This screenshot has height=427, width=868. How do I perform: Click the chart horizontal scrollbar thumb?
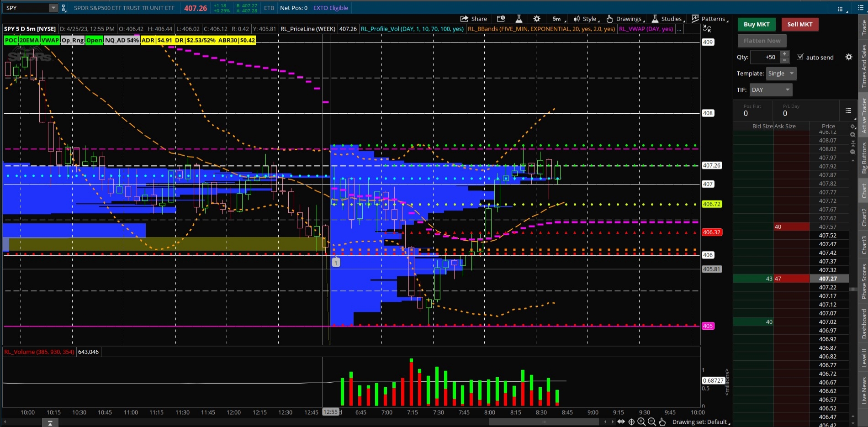[x=544, y=422]
